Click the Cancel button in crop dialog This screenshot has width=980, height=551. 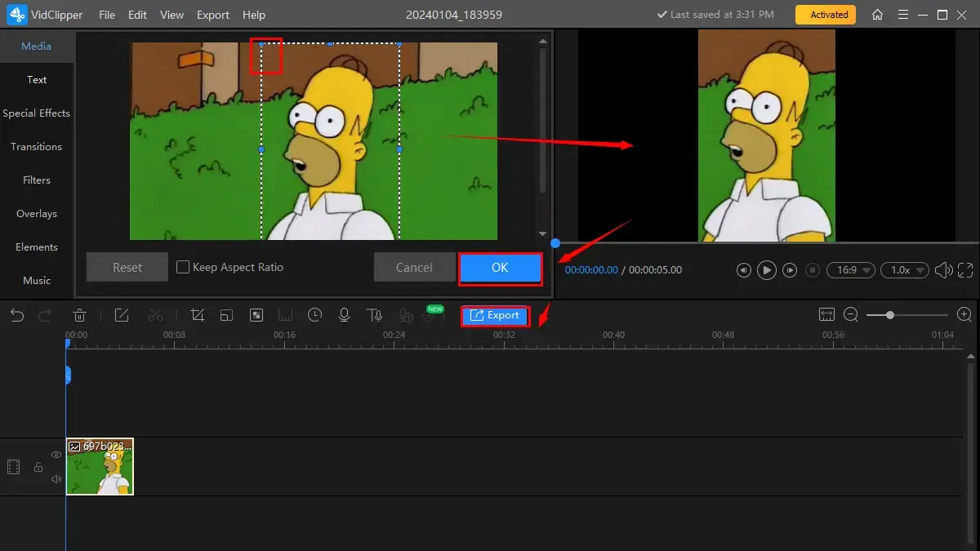(414, 268)
